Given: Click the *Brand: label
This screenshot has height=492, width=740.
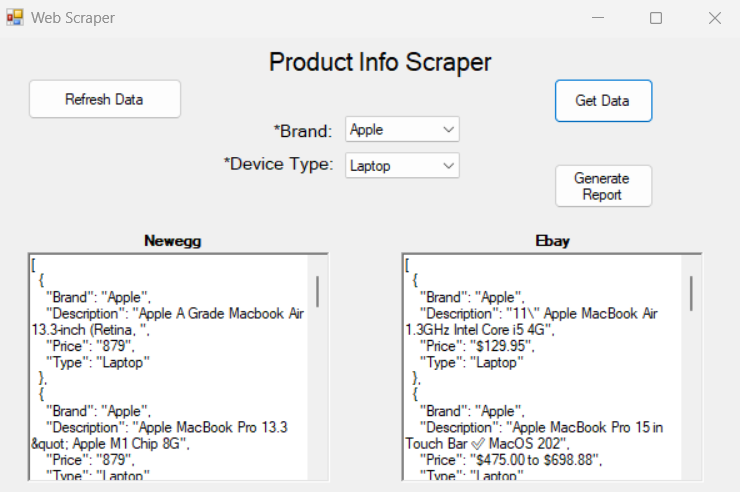Looking at the screenshot, I should [x=303, y=131].
